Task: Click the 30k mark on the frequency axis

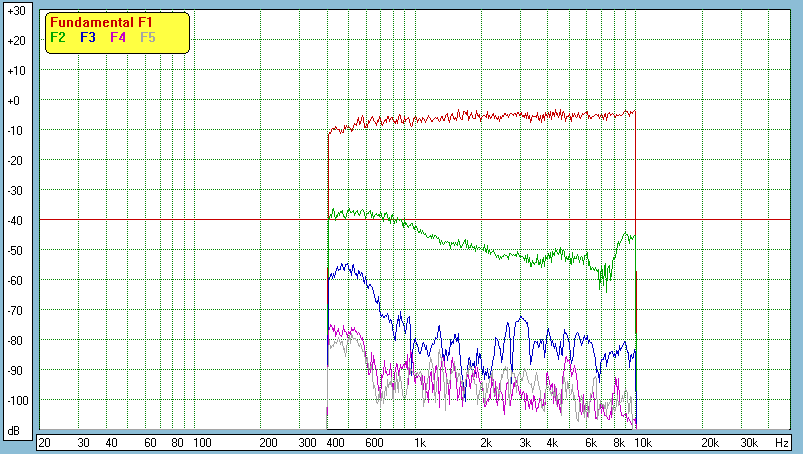Action: point(748,442)
